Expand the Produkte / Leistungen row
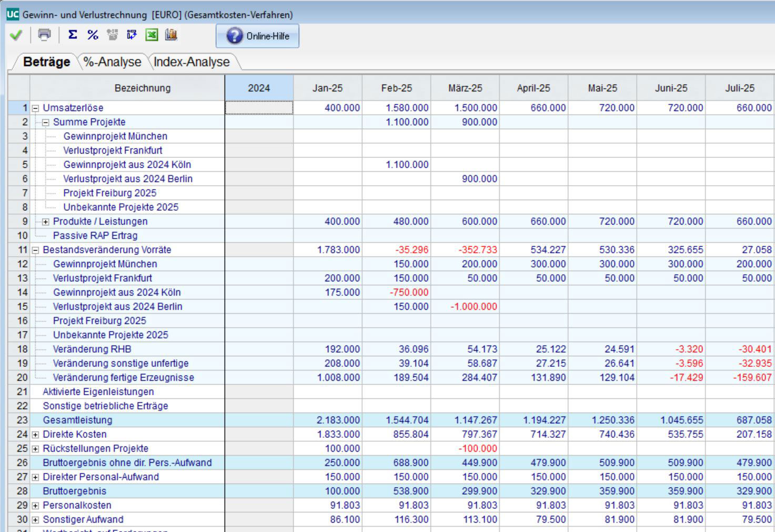 pos(46,222)
